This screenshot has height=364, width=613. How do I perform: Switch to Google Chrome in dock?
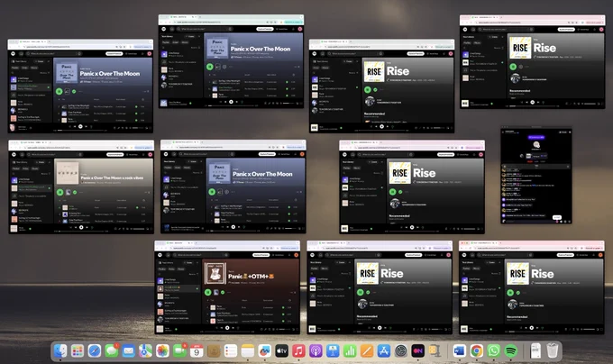pos(476,350)
